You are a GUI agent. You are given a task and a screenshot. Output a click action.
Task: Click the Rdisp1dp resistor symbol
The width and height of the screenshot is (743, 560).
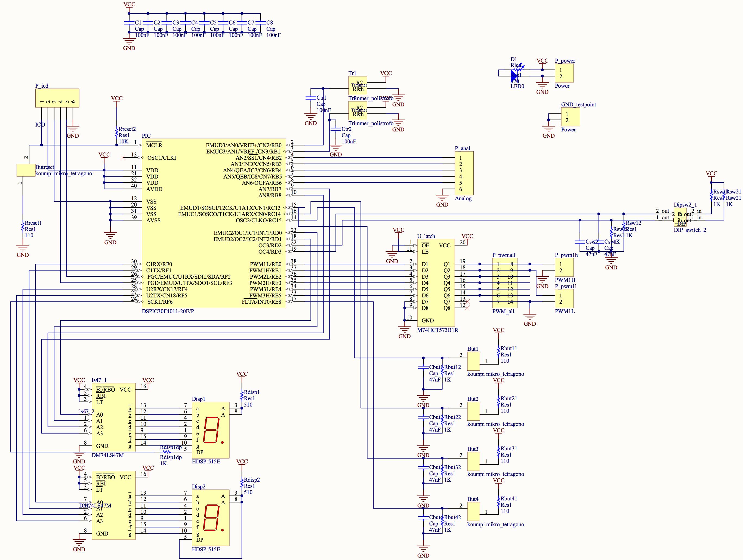167,453
